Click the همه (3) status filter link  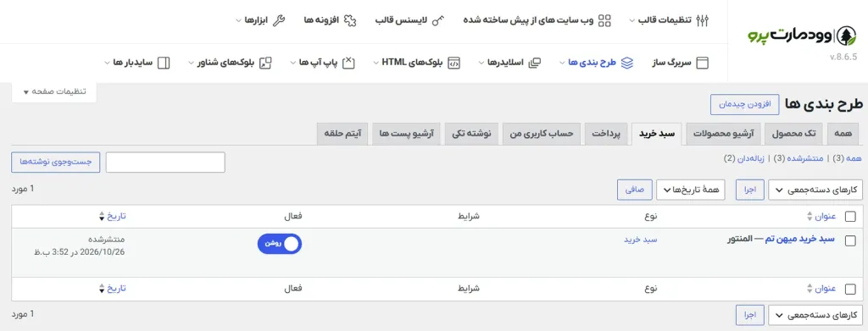pyautogui.click(x=847, y=158)
